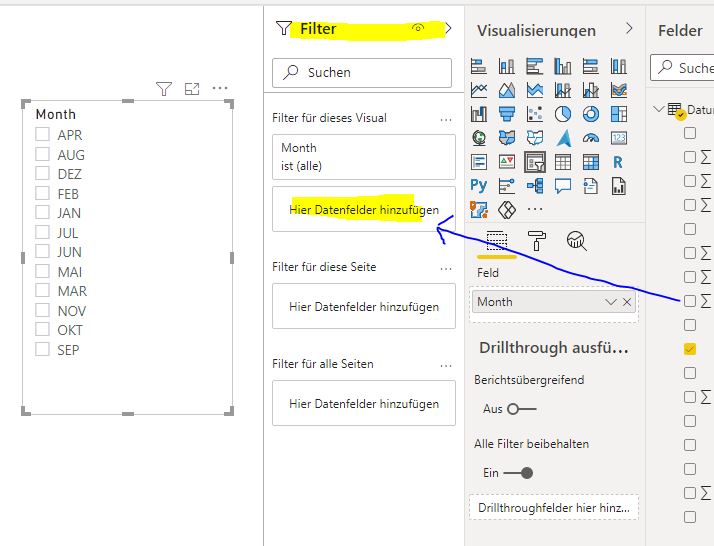Select the R script visual
Viewport: 714px width, 546px height.
click(618, 162)
